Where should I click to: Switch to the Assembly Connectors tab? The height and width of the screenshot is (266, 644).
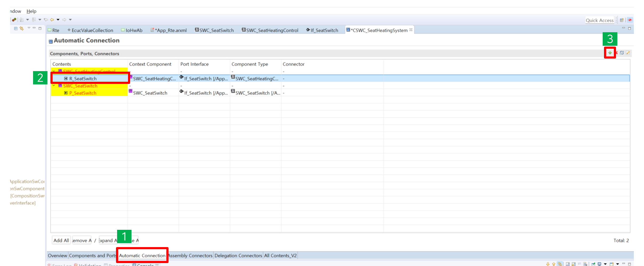[x=190, y=256]
